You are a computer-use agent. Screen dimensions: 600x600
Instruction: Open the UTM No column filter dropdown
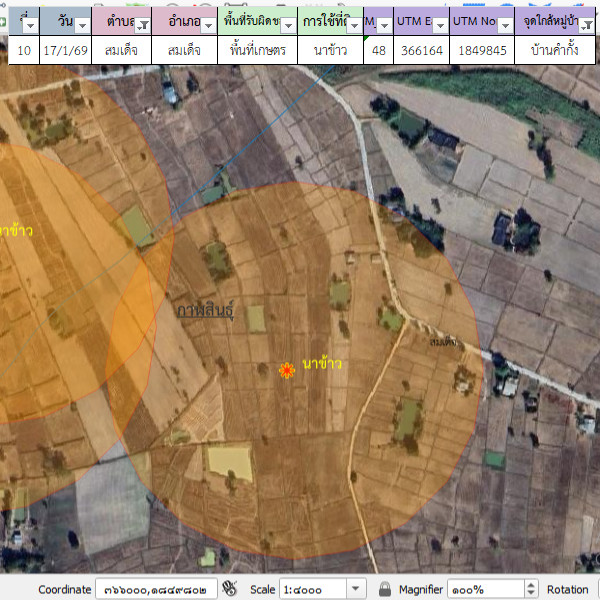tap(505, 24)
